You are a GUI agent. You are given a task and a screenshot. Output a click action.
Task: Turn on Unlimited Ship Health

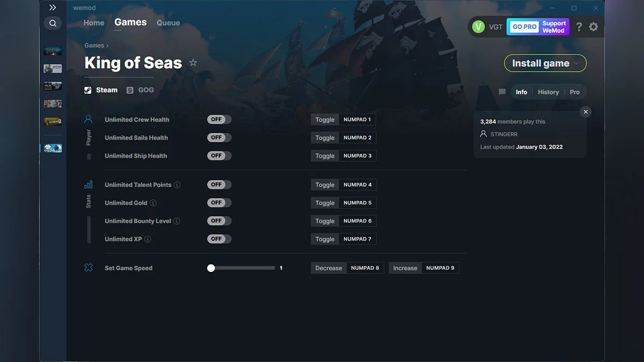(218, 156)
